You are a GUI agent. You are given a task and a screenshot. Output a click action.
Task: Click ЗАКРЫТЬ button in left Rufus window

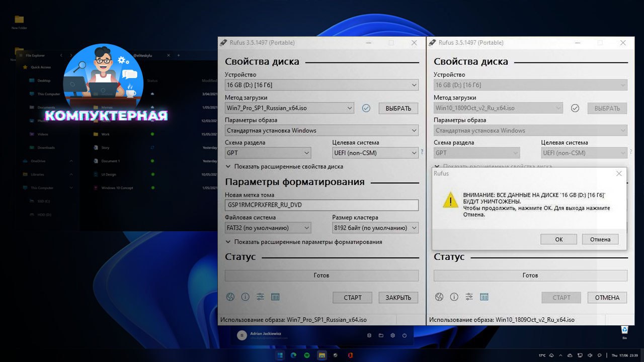point(398,298)
